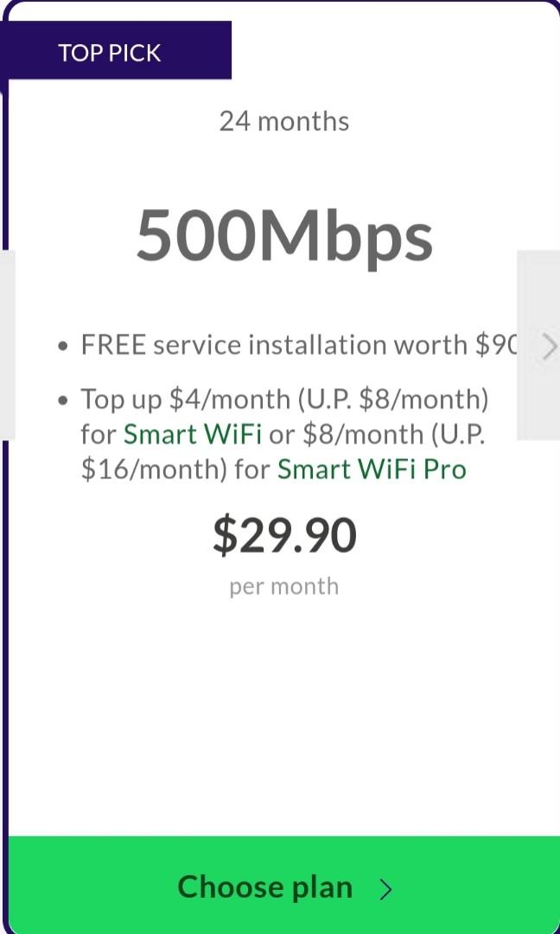The width and height of the screenshot is (560, 934).
Task: Click the $29.90 price text
Action: 283,534
